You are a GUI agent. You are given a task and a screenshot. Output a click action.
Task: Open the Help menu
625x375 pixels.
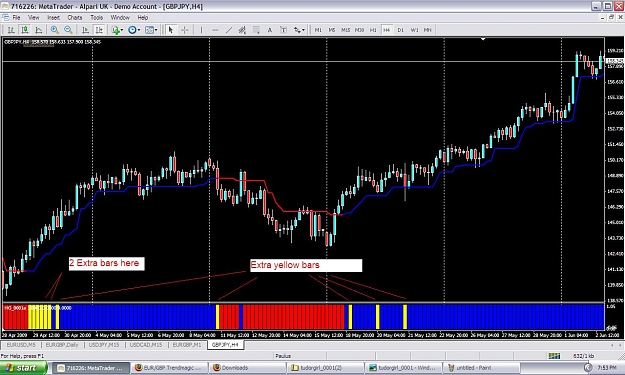coord(143,18)
